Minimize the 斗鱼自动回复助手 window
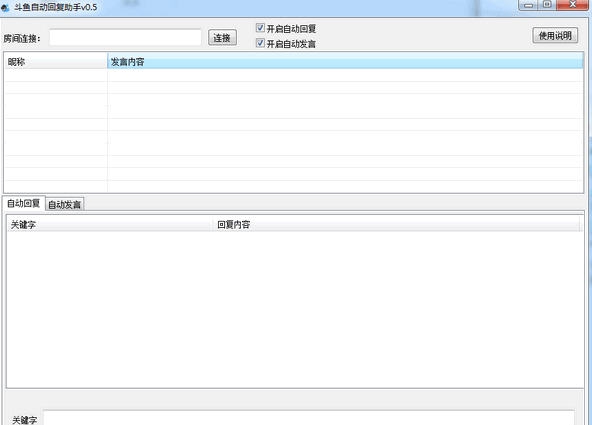The width and height of the screenshot is (592, 425). click(529, 5)
